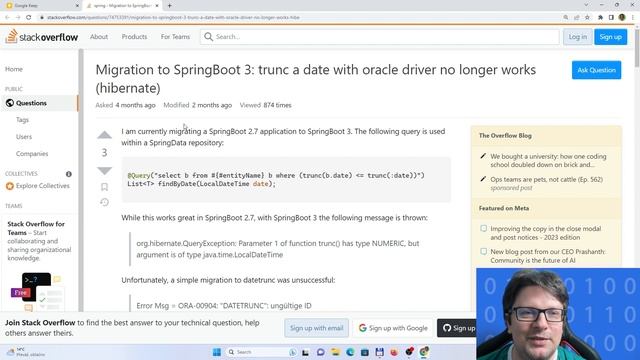This screenshot has height=360, width=640.
Task: Click Sign up with email
Action: click(x=316, y=328)
